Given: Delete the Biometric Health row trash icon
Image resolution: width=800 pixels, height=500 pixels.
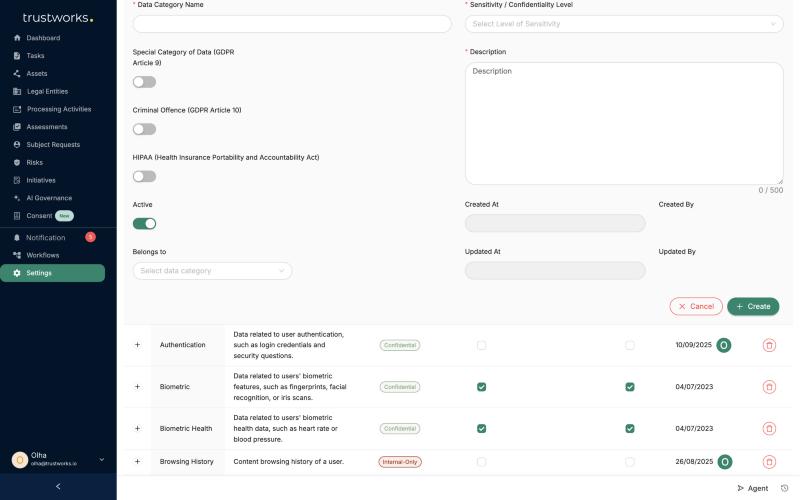Looking at the screenshot, I should pos(769,429).
